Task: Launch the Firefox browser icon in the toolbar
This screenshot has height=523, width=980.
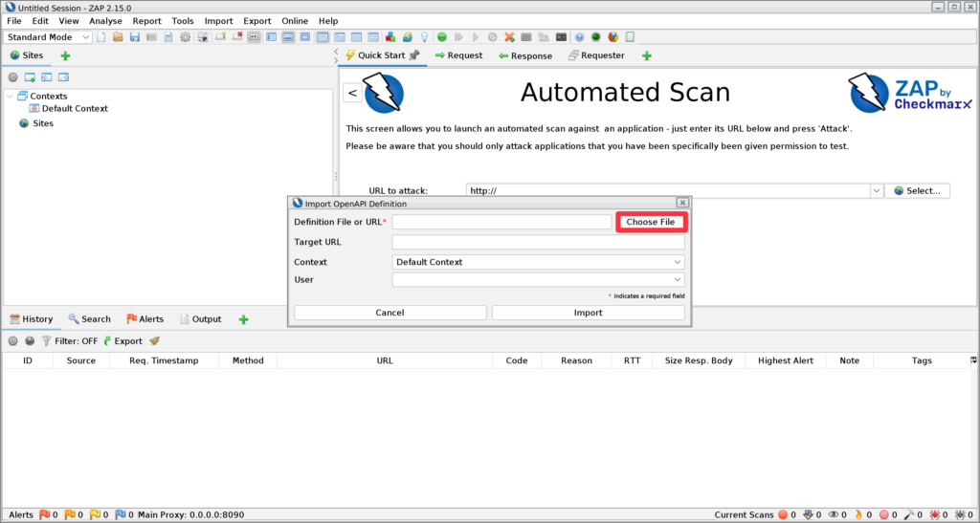Action: pos(613,37)
